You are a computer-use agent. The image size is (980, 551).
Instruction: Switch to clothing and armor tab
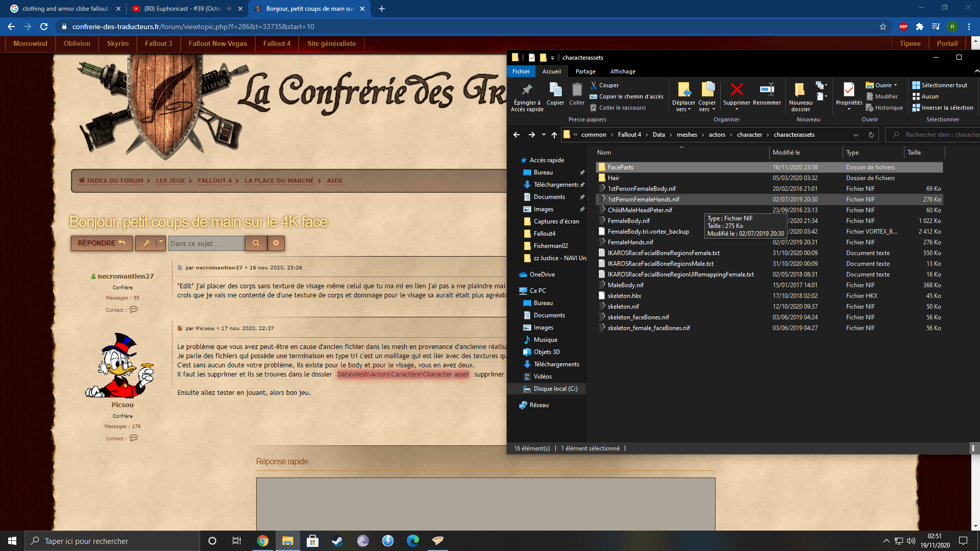click(64, 9)
